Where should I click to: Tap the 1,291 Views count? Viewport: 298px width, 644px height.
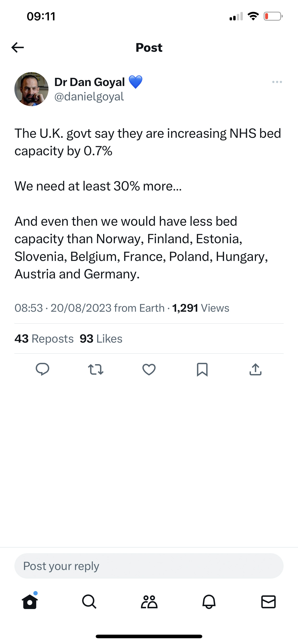coord(201,308)
